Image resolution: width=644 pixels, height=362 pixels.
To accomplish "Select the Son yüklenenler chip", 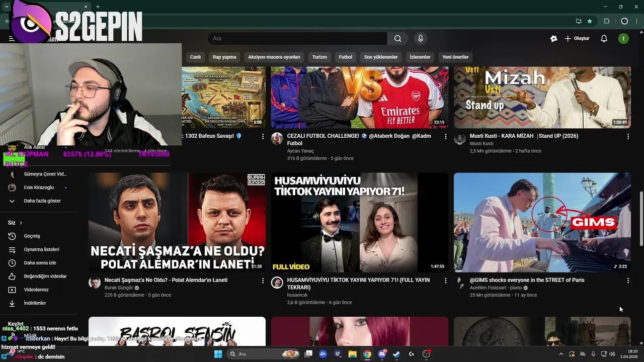I will 381,57.
